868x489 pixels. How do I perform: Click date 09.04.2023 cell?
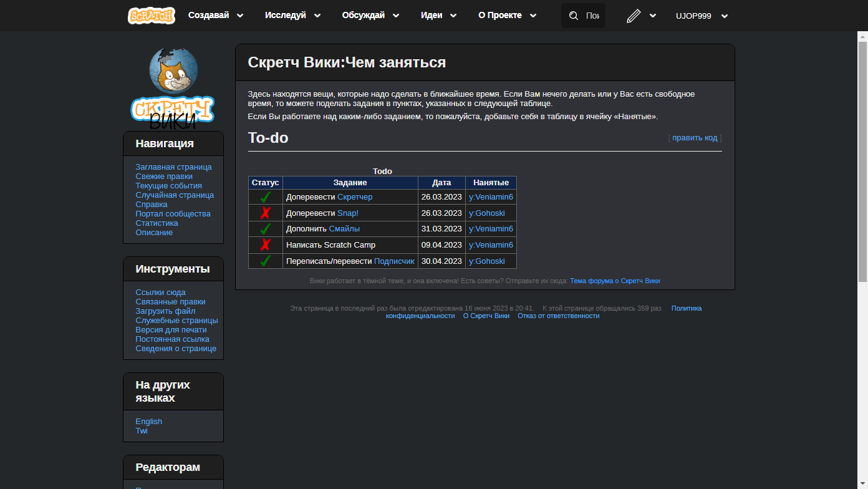(x=441, y=245)
